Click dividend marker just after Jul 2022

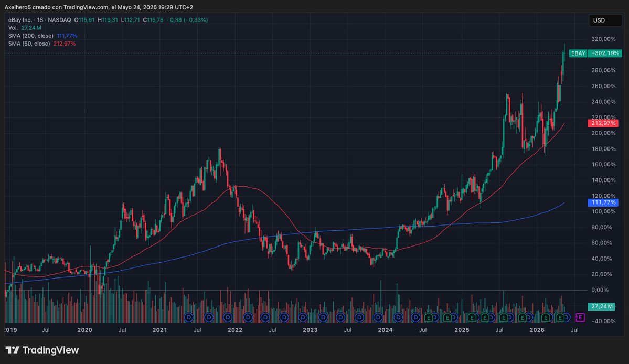pyautogui.click(x=284, y=317)
